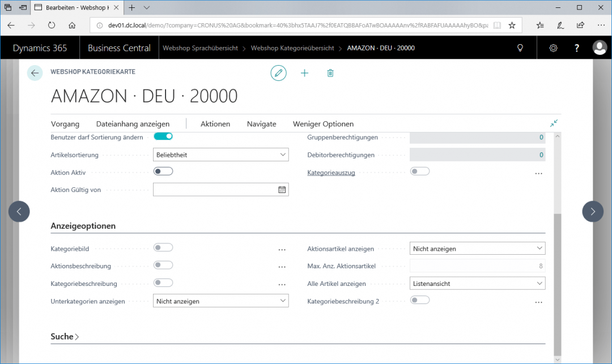Click the browser address bar URL
Image resolution: width=612 pixels, height=364 pixels.
click(298, 25)
